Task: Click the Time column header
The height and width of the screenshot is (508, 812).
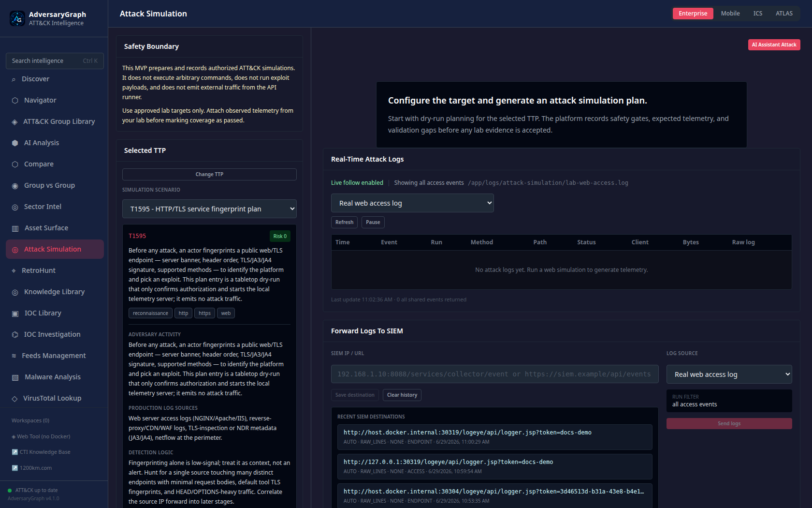Action: pos(342,242)
